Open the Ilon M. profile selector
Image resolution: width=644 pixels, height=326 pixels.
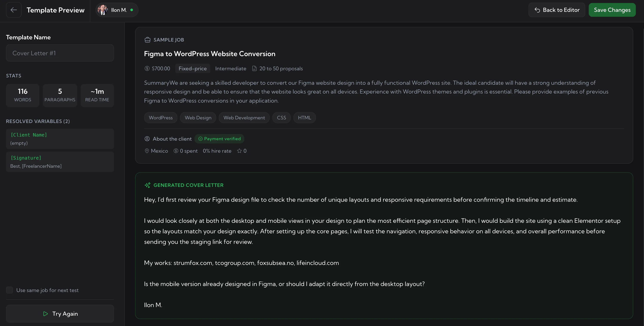[117, 10]
